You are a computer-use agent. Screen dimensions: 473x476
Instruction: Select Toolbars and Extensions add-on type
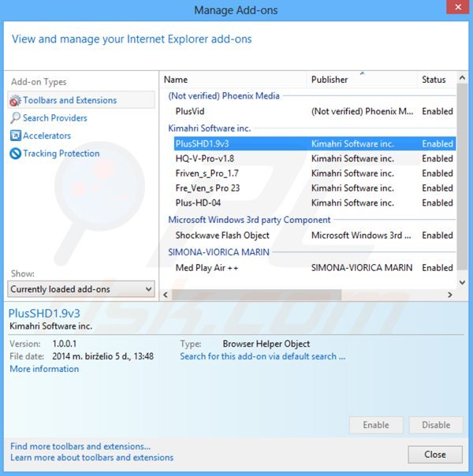[81, 100]
